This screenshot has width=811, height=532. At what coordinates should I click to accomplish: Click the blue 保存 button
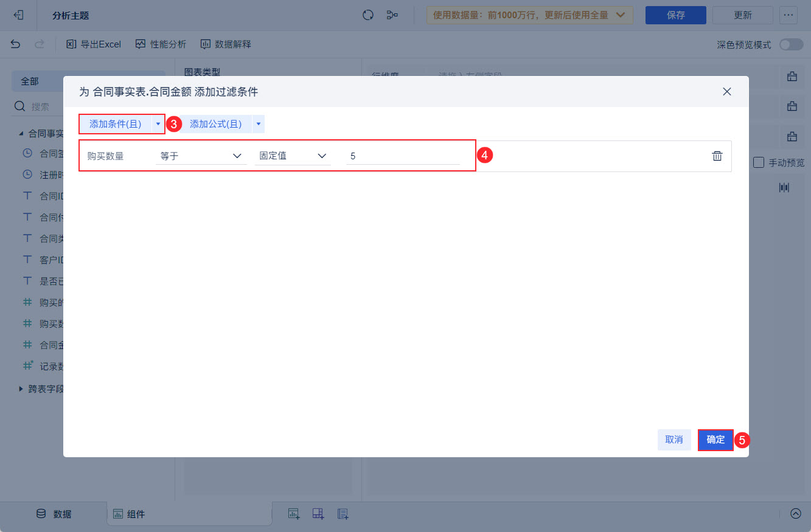coord(676,15)
